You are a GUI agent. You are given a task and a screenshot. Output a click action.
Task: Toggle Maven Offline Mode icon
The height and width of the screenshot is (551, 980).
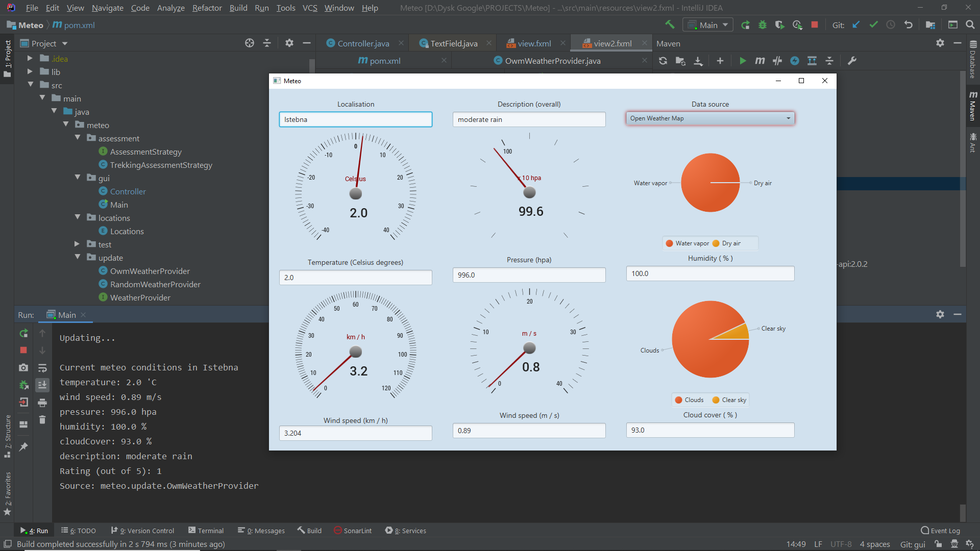(x=777, y=61)
